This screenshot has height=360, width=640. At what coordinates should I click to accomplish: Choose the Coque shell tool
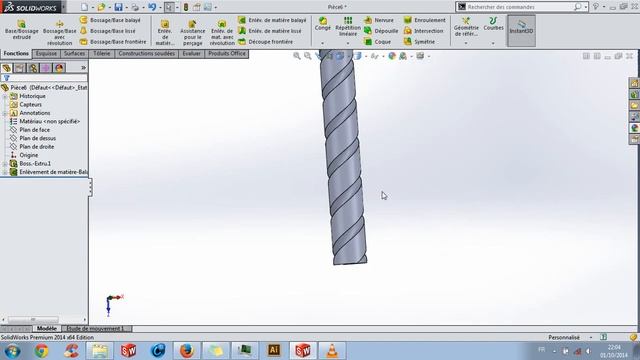coord(378,42)
